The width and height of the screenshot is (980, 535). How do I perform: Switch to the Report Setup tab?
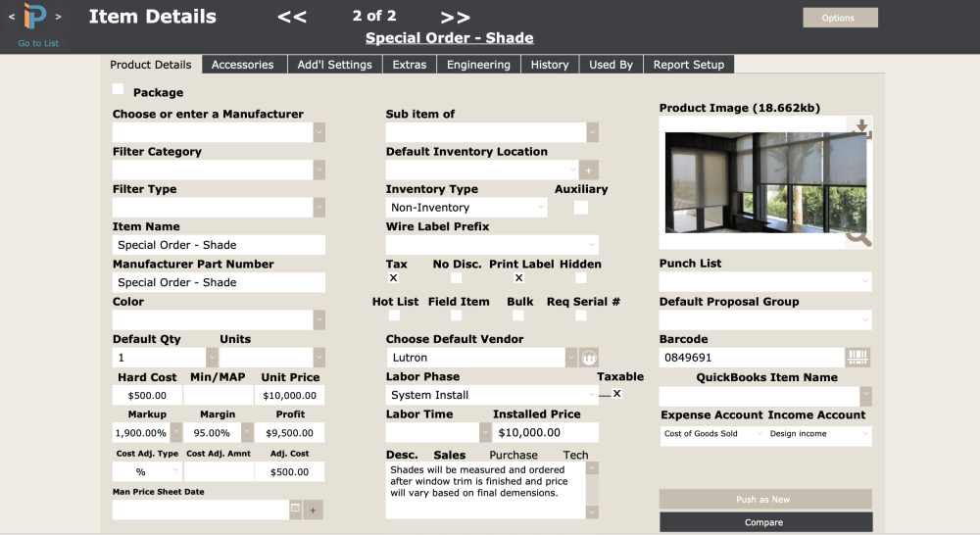click(689, 65)
